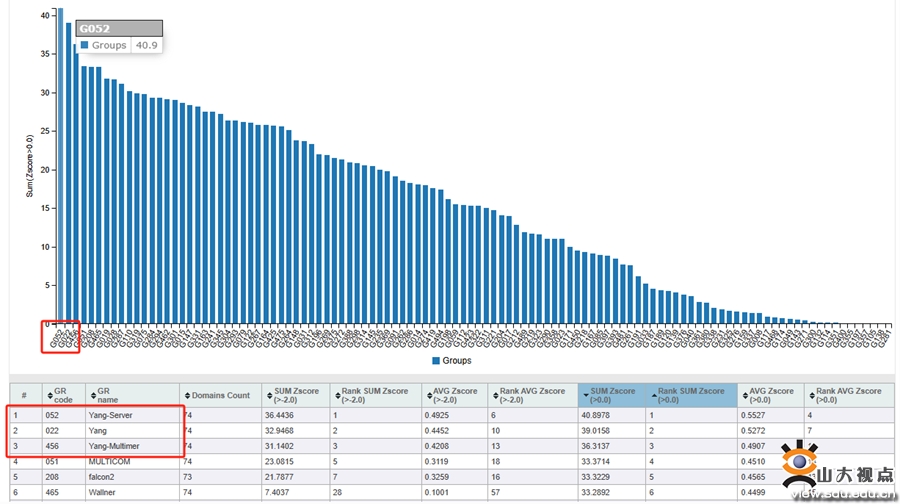Click the MULTICOM group name
The height and width of the screenshot is (504, 900).
click(109, 462)
